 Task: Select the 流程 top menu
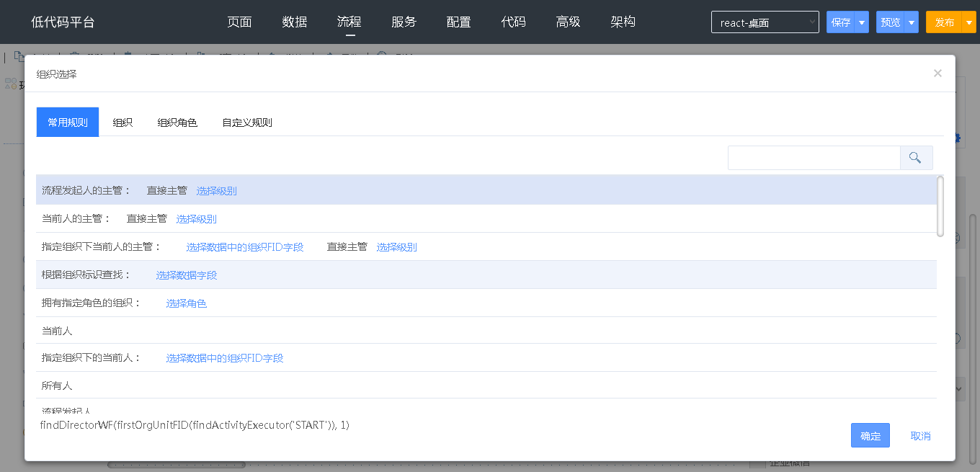[349, 22]
